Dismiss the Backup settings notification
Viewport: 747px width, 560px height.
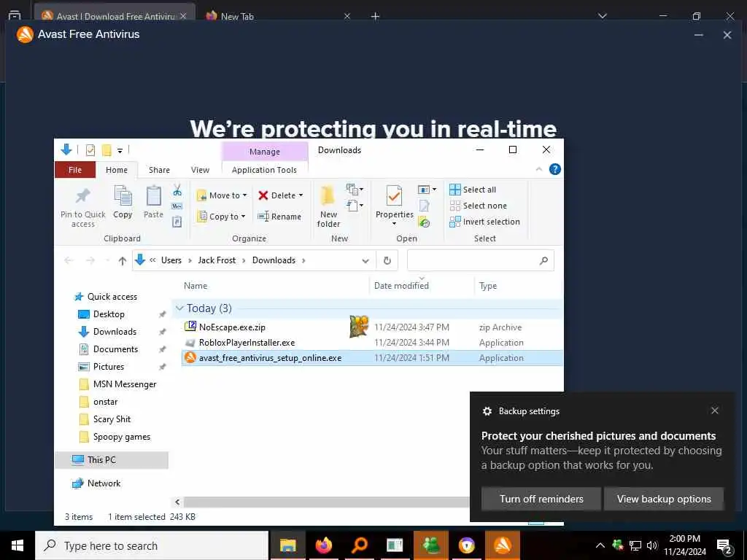(715, 411)
